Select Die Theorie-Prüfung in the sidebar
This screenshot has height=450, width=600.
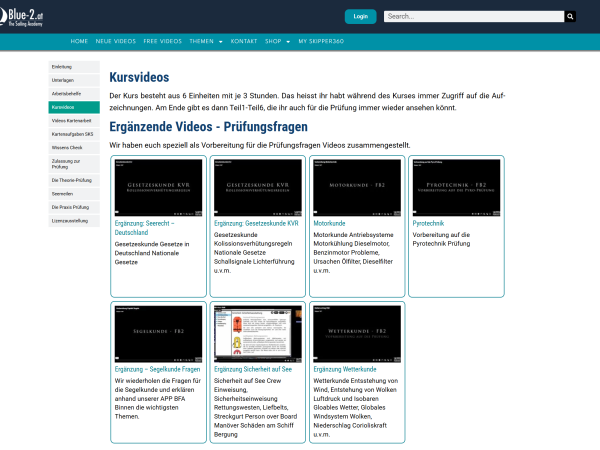(x=74, y=180)
